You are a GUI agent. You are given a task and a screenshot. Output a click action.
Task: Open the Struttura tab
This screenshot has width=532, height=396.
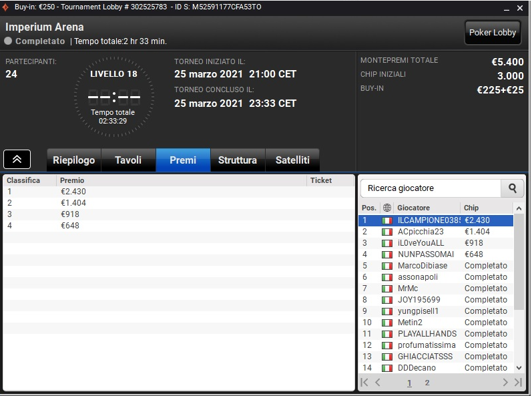tap(238, 160)
